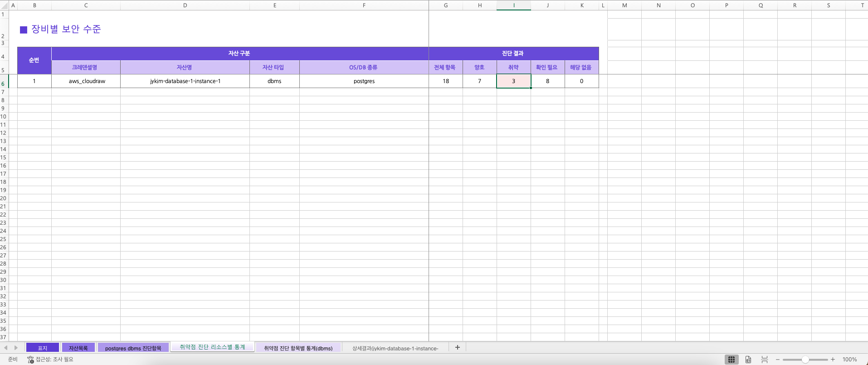Click the accessibility checker status icon
Screen dimensions: 868x365
(30, 360)
